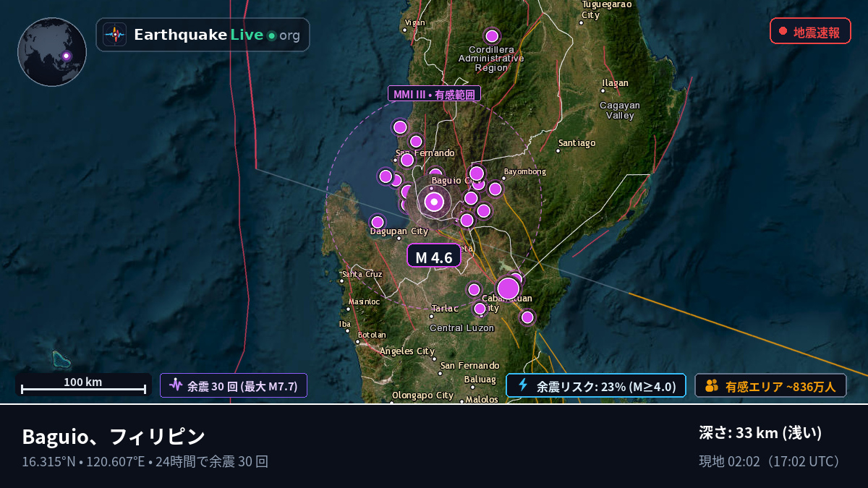Click the Tarlac map label
The width and height of the screenshot is (868, 488).
(x=445, y=308)
